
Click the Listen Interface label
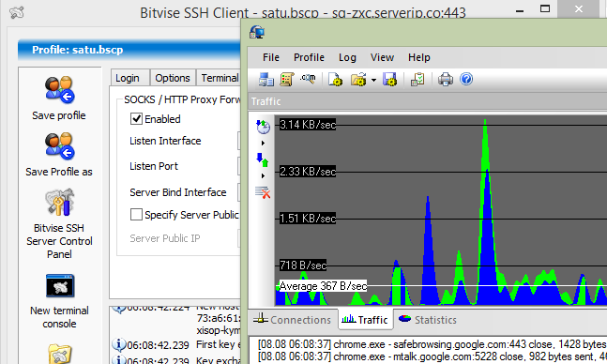coord(165,141)
